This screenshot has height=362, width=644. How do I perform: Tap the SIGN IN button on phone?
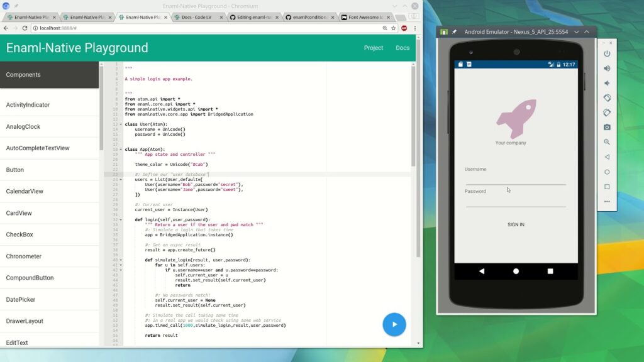pyautogui.click(x=516, y=224)
